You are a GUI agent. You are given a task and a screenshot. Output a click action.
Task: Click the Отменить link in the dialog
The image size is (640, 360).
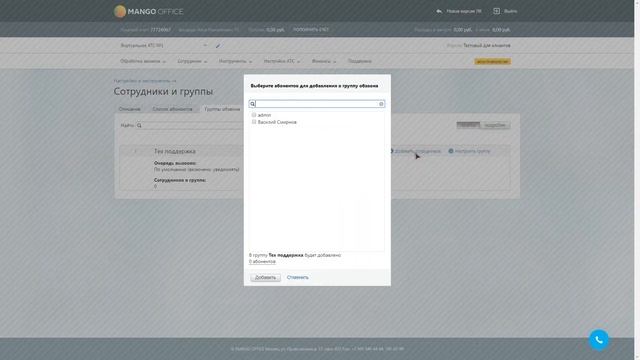[298, 278]
